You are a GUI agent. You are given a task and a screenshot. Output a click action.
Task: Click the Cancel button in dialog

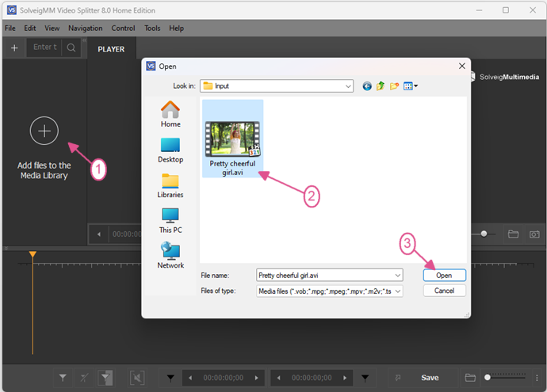[444, 291]
